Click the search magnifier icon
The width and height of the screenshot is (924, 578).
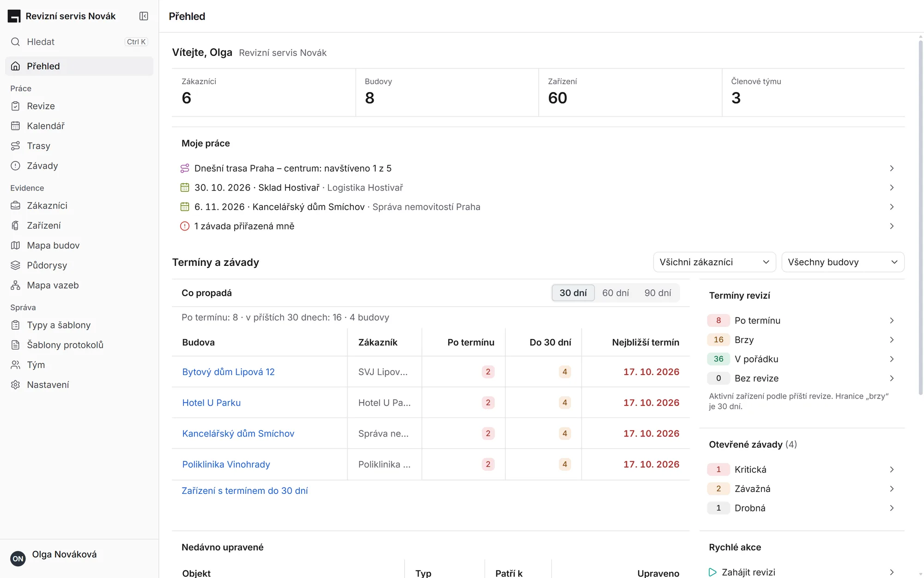point(15,42)
